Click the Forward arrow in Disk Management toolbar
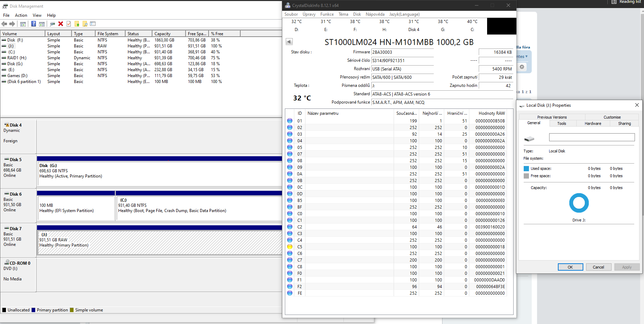Screen dimensions: 644x324 (12, 24)
